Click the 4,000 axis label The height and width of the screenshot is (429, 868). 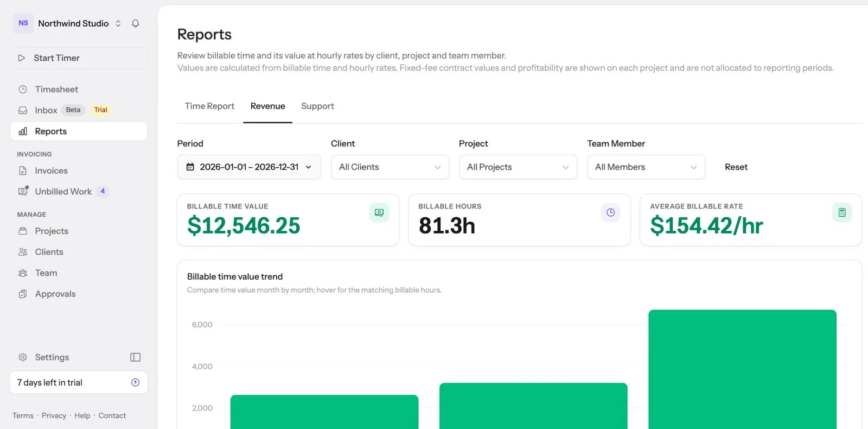[x=202, y=367]
